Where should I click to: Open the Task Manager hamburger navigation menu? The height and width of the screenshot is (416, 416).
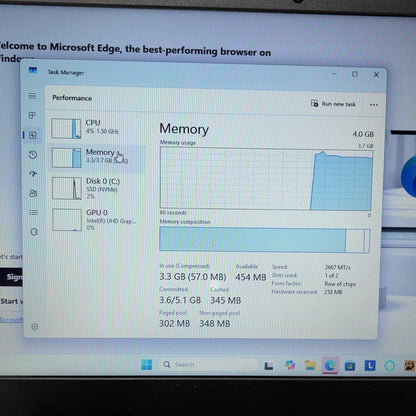click(32, 96)
